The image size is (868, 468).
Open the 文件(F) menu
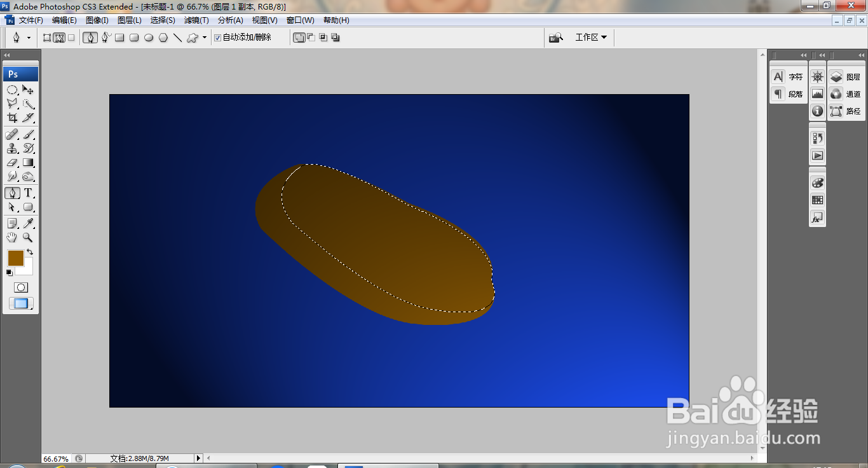click(x=31, y=20)
